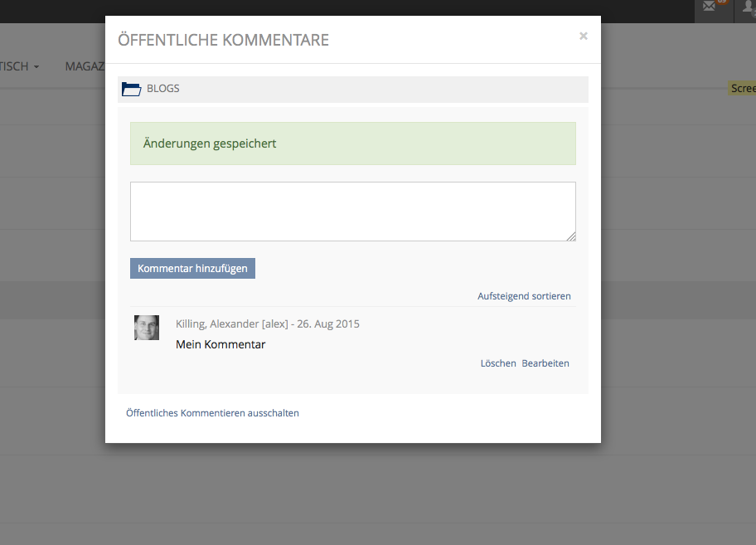Image resolution: width=756 pixels, height=545 pixels.
Task: Click Alexander Killing's avatar picture
Action: (x=147, y=328)
